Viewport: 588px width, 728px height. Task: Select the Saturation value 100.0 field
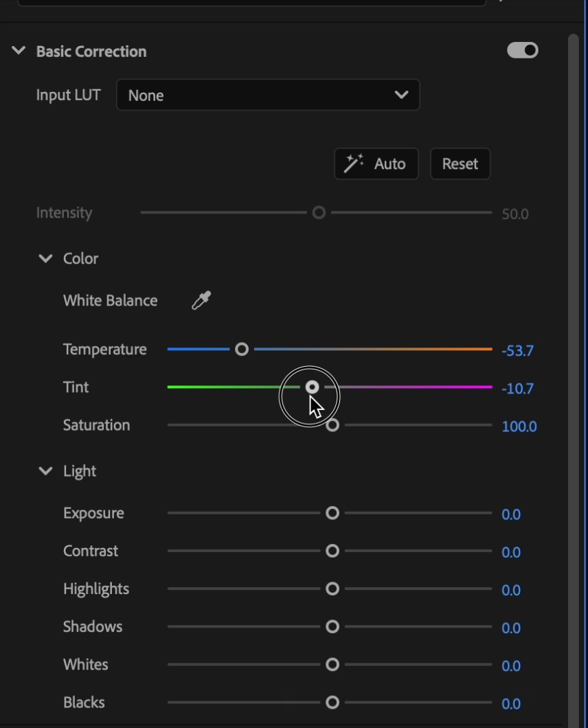point(519,426)
